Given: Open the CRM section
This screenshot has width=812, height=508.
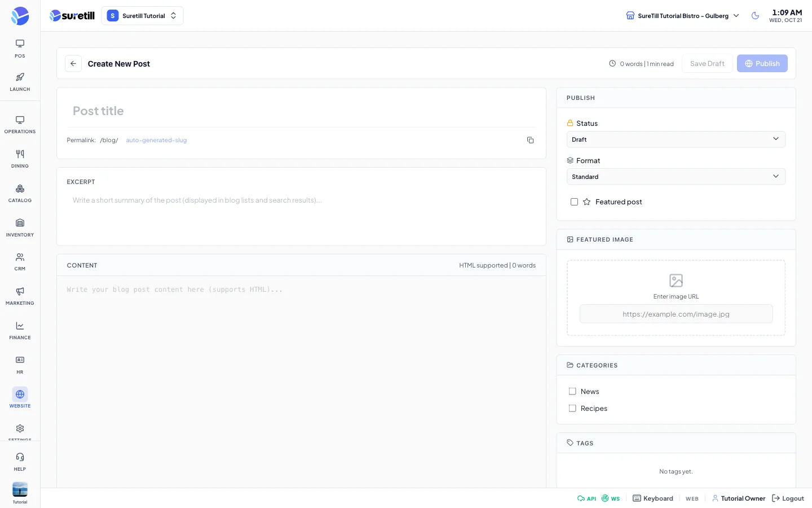Looking at the screenshot, I should [x=20, y=262].
